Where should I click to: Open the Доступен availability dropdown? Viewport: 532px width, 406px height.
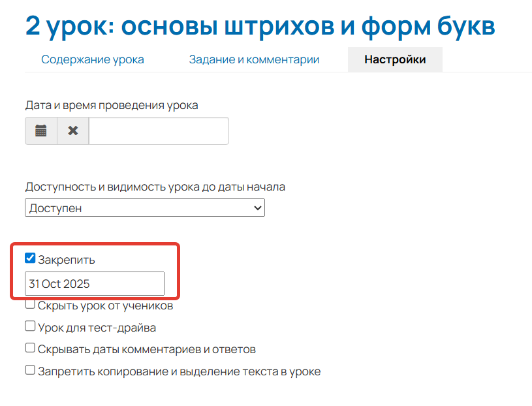click(x=145, y=208)
